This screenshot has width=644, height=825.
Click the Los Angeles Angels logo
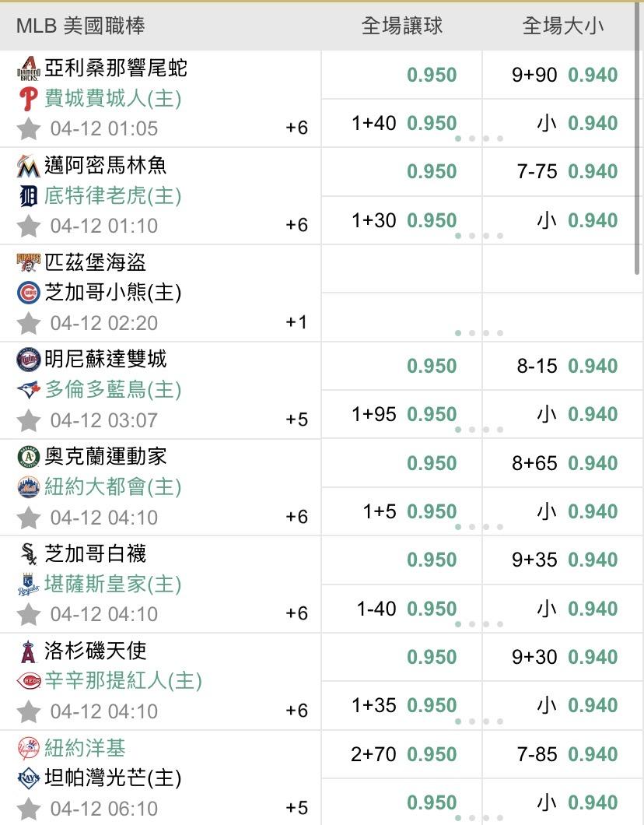28,651
